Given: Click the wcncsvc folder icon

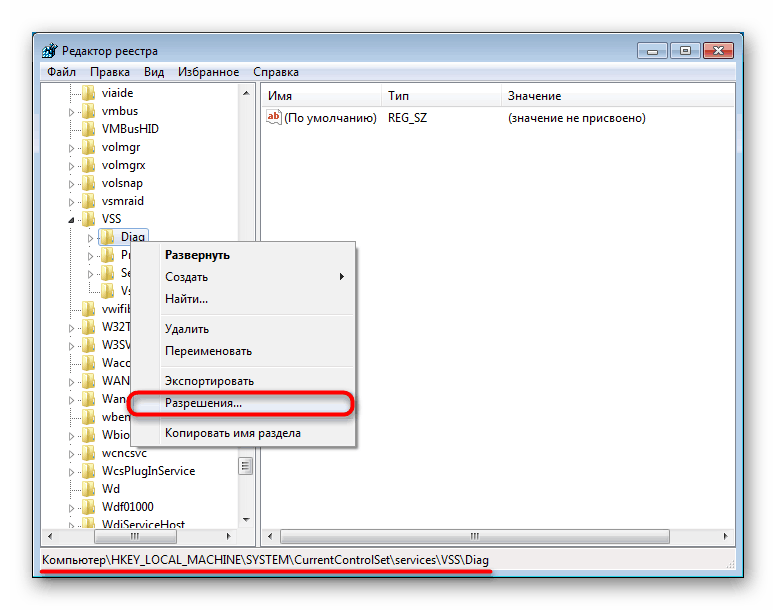Looking at the screenshot, I should (89, 453).
